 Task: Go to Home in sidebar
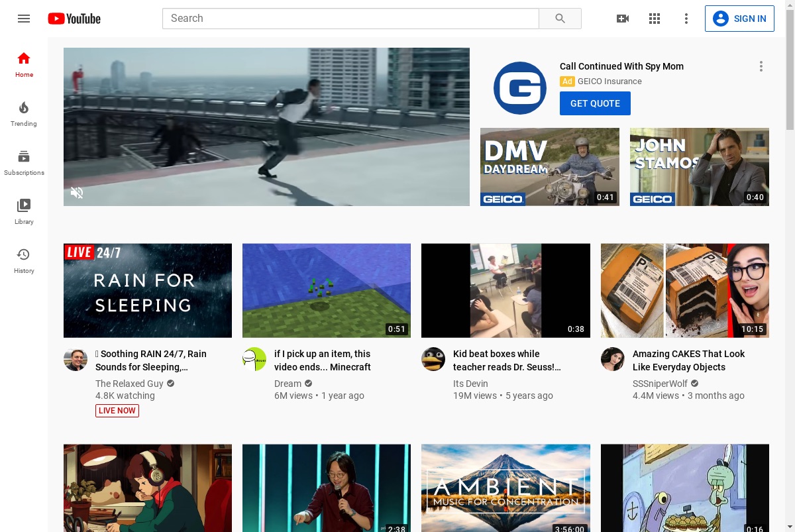point(24,64)
